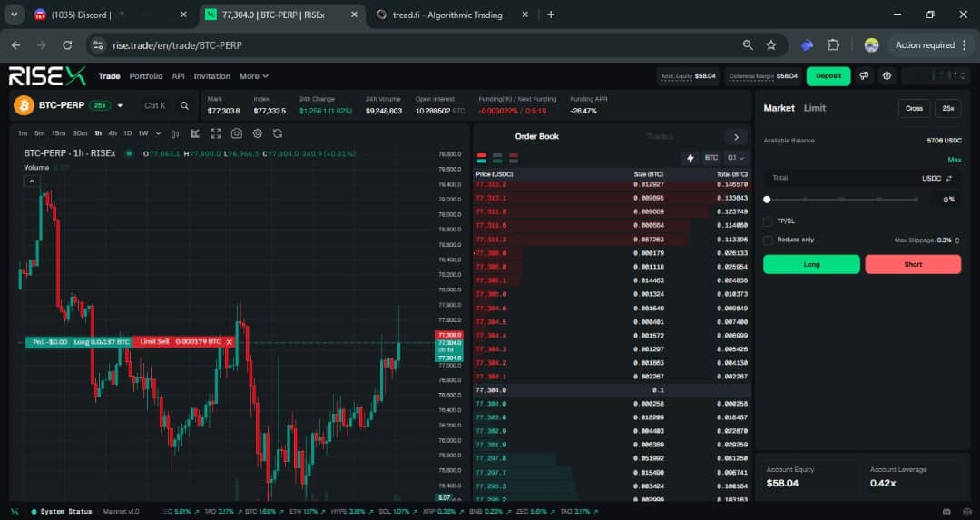Select the 1D chart interval
980x520 pixels.
tap(128, 133)
